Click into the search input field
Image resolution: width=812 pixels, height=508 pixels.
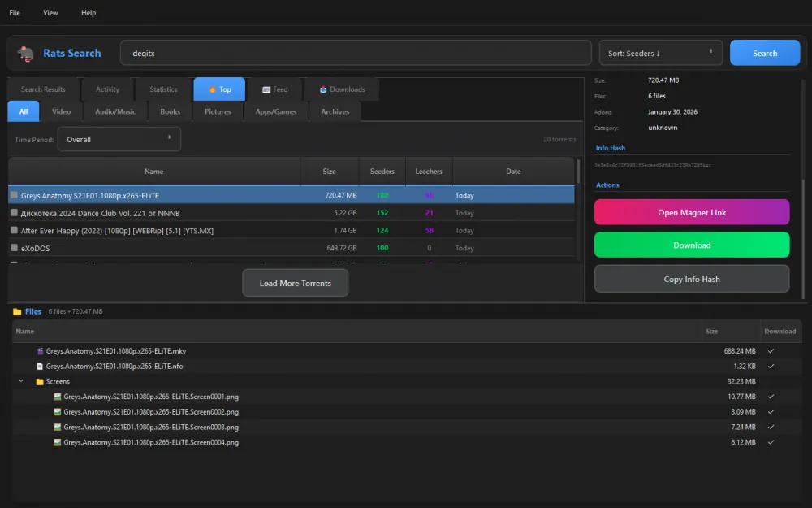pos(355,54)
